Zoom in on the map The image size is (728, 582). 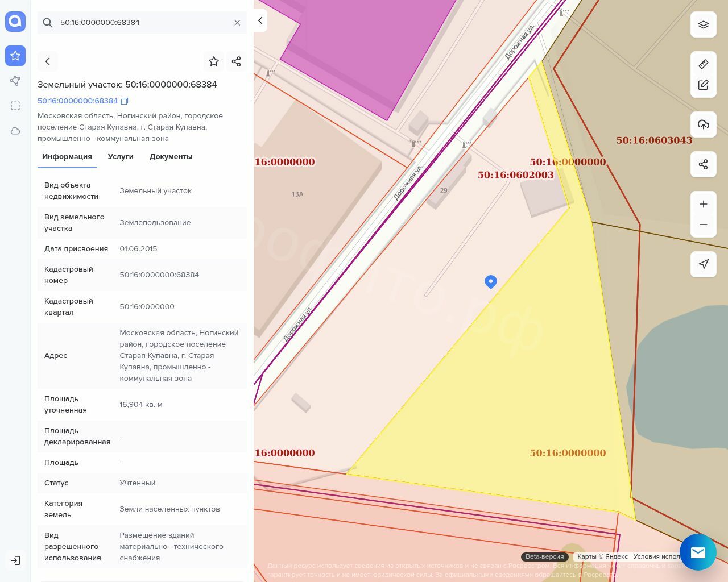coord(703,204)
